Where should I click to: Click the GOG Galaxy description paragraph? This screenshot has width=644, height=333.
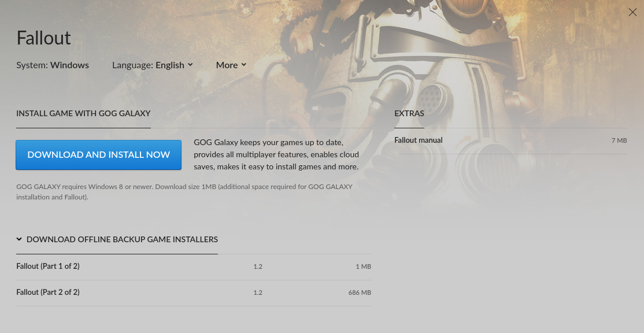tap(276, 154)
